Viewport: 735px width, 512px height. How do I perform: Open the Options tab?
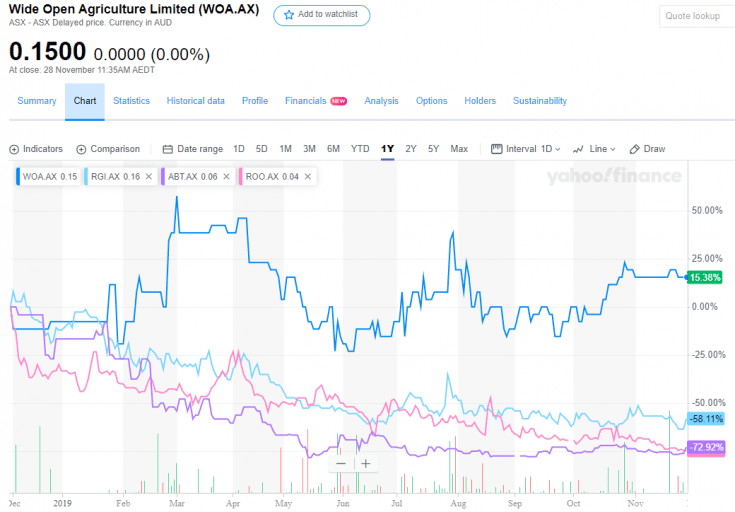pos(432,101)
